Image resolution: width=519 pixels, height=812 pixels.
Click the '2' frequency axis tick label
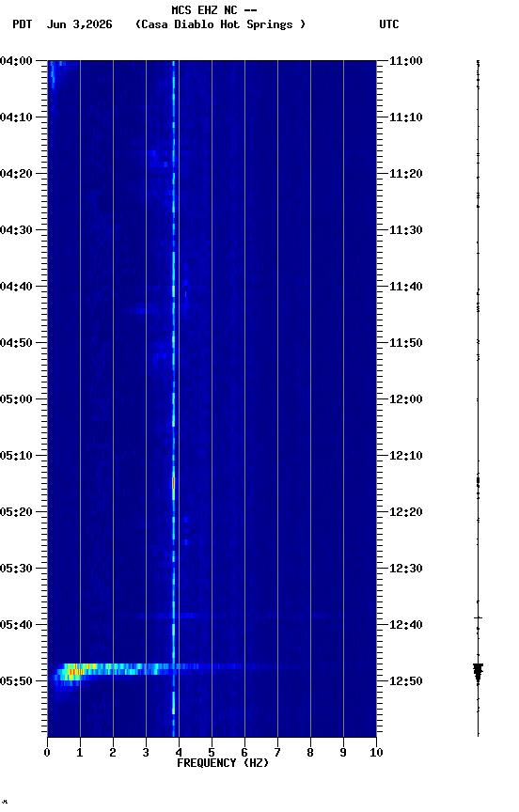pos(113,753)
